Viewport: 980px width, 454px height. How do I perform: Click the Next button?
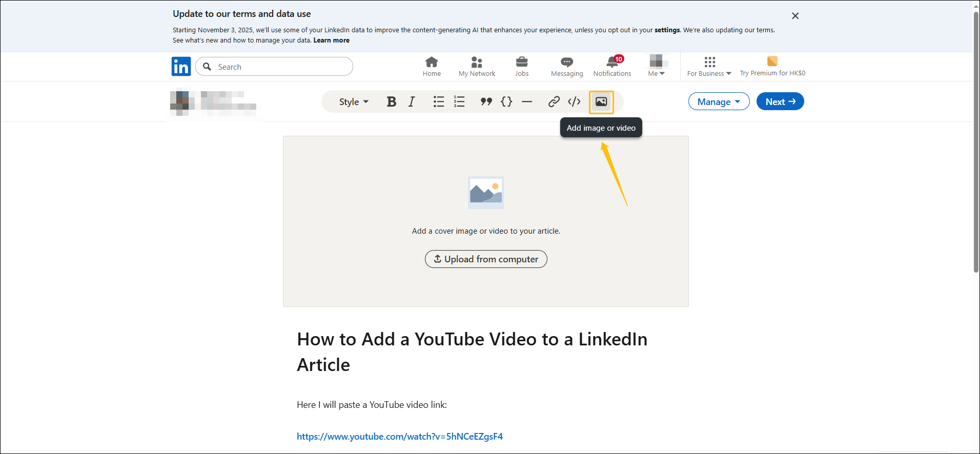[x=780, y=101]
